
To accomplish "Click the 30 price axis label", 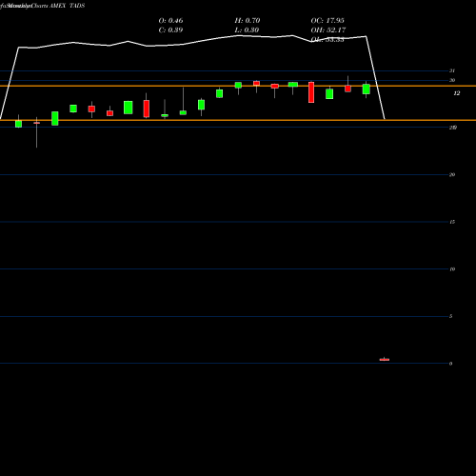I will coord(452,80).
